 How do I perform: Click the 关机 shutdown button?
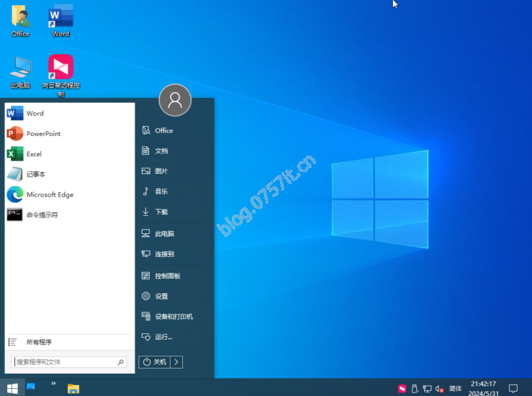click(x=154, y=362)
